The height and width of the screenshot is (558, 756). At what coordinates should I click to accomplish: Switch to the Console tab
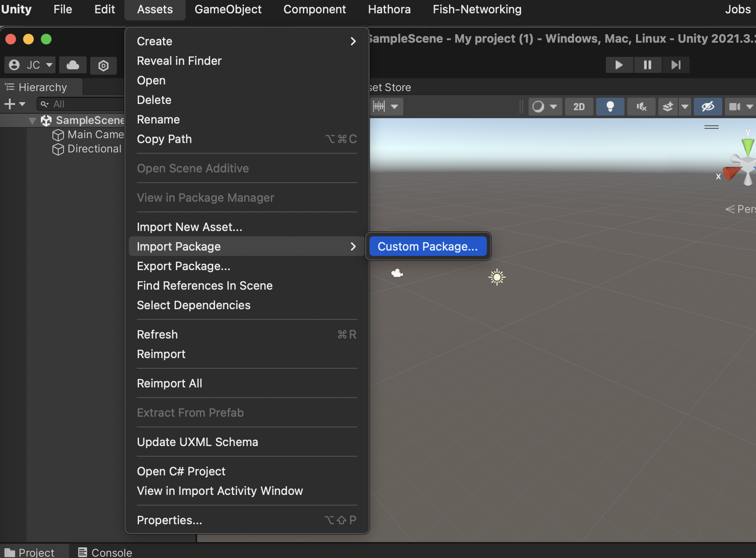pyautogui.click(x=105, y=552)
